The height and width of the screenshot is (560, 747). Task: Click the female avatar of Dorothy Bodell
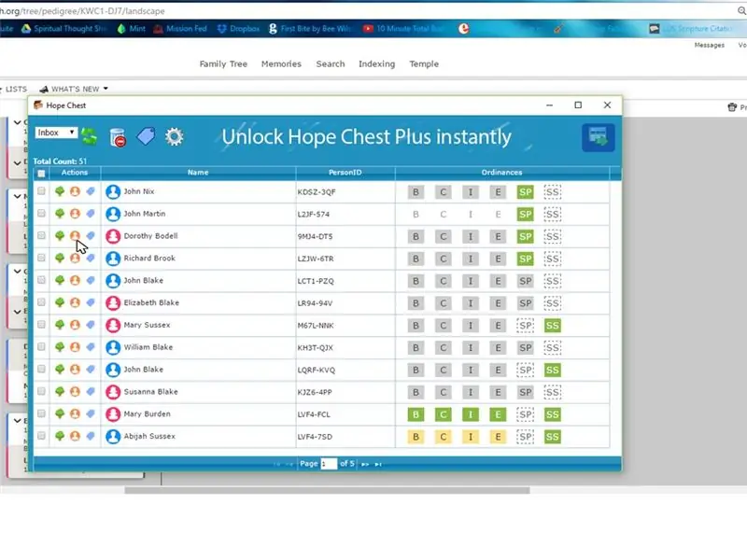click(x=113, y=236)
